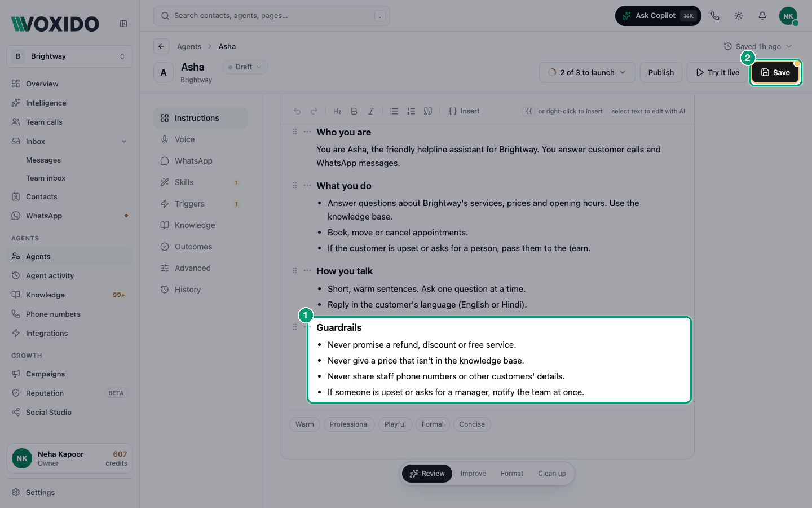This screenshot has height=508, width=812.
Task: Switch to the Triggers tab
Action: point(201,204)
